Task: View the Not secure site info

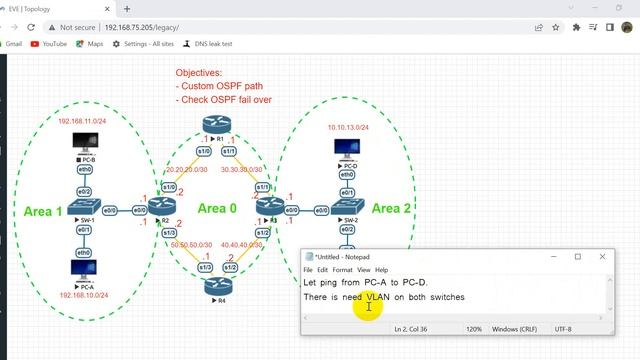Action: [71, 27]
